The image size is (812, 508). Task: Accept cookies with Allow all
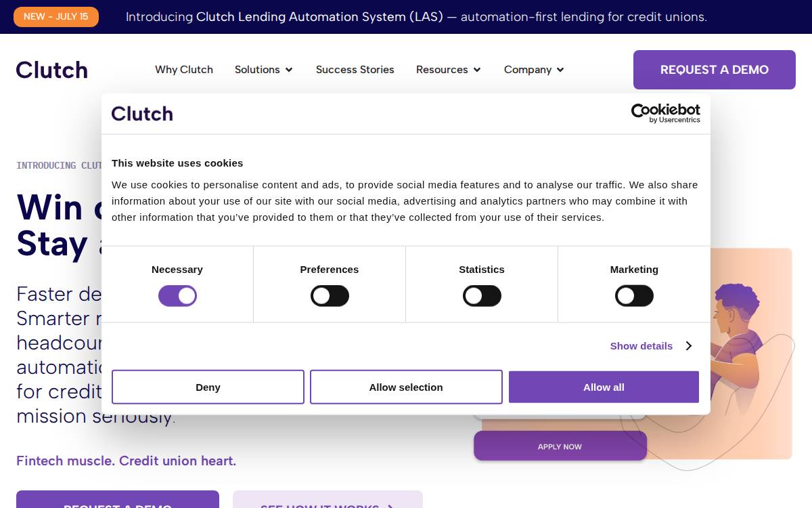tap(604, 387)
